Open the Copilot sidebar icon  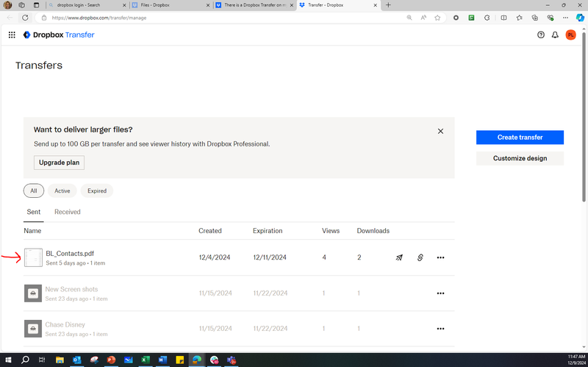580,18
